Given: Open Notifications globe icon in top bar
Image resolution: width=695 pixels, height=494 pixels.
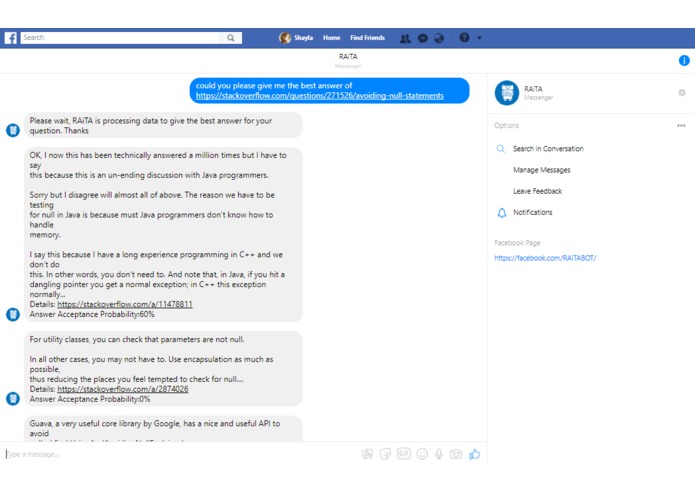Looking at the screenshot, I should [439, 38].
